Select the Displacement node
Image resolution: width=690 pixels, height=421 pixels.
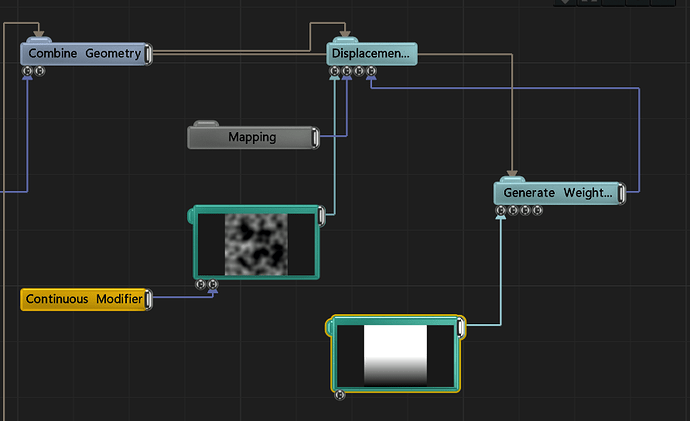[372, 54]
